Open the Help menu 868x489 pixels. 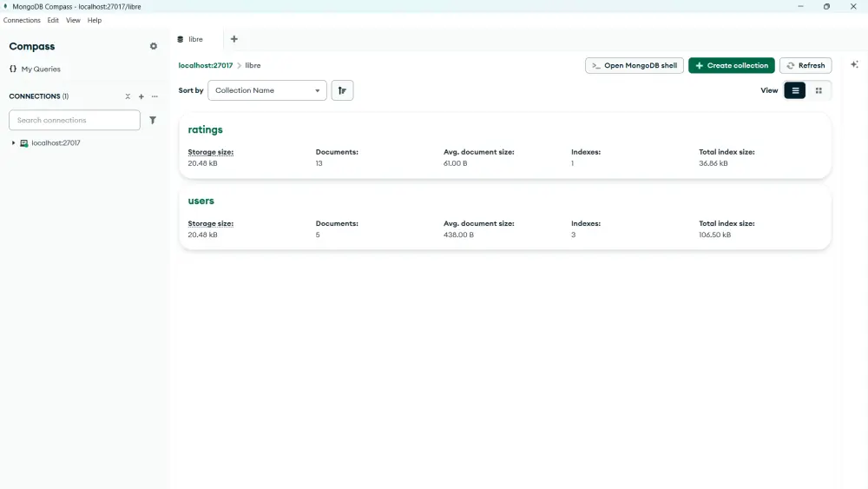point(95,21)
